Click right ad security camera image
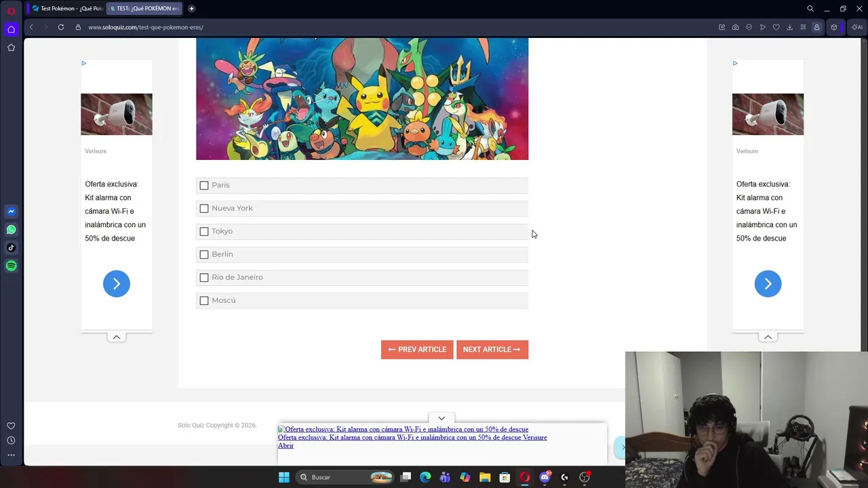 (x=768, y=115)
